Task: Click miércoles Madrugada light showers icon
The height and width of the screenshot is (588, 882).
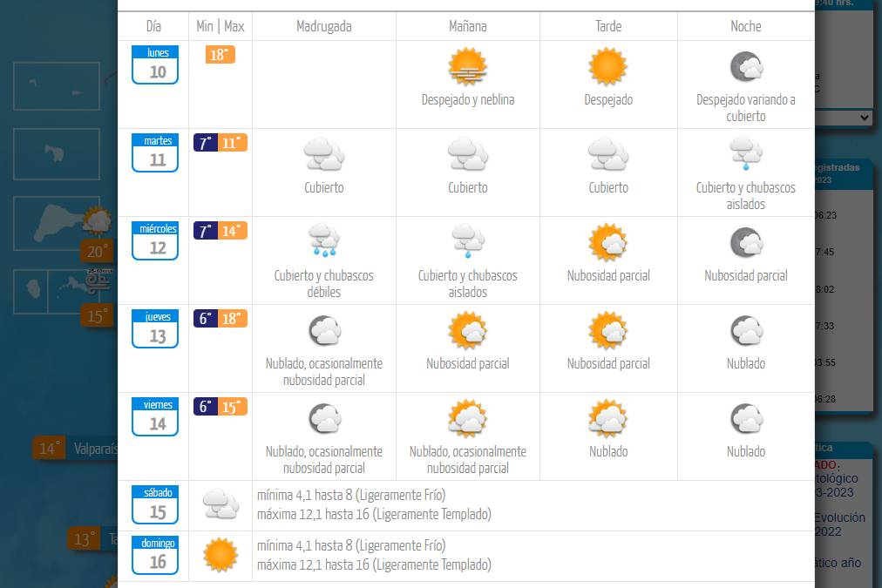Action: pos(324,242)
